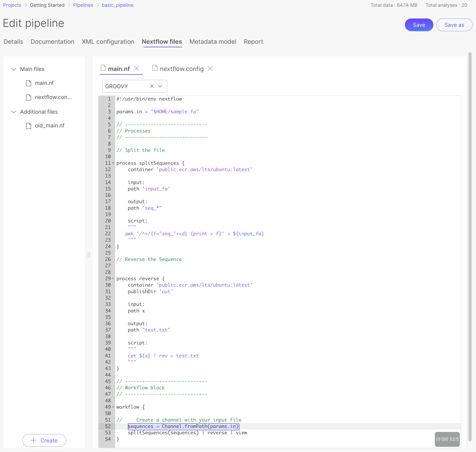Collapse the Additional files section
This screenshot has width=476, height=452.
coord(14,112)
